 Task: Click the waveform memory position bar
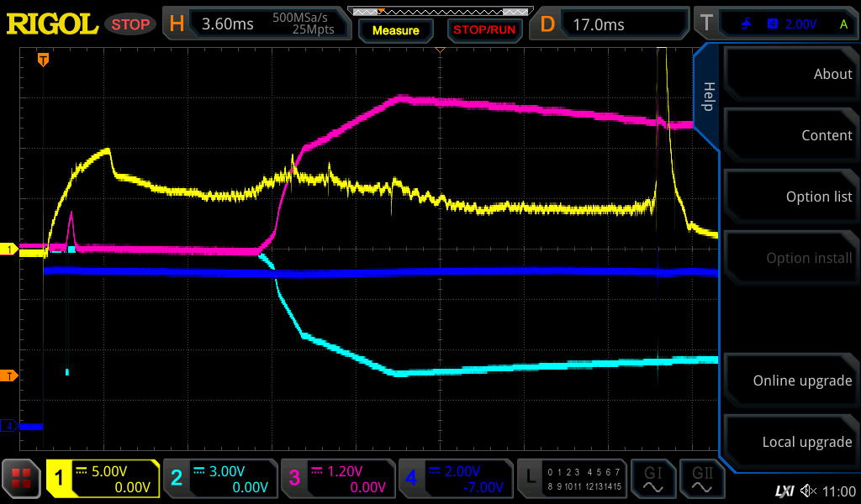click(439, 12)
